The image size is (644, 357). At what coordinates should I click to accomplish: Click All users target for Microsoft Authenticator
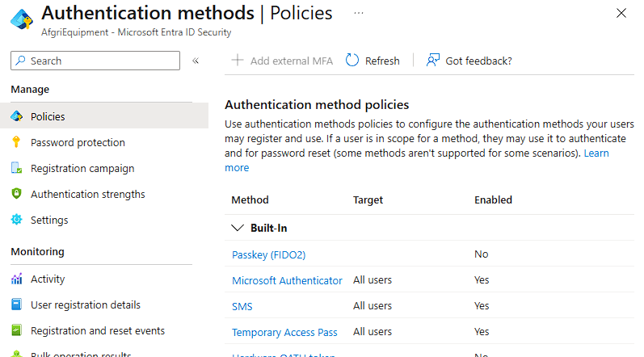coord(373,279)
